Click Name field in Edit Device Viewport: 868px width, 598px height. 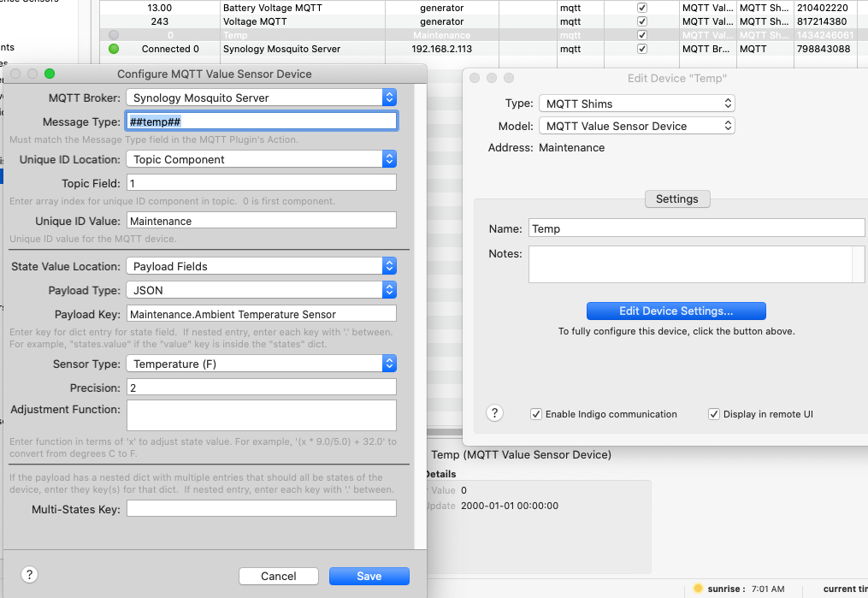coord(696,228)
